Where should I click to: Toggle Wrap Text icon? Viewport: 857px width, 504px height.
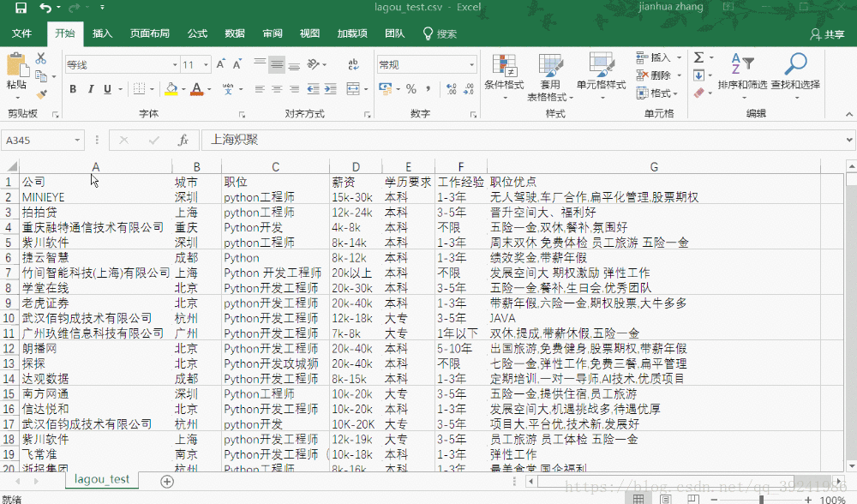pyautogui.click(x=353, y=64)
